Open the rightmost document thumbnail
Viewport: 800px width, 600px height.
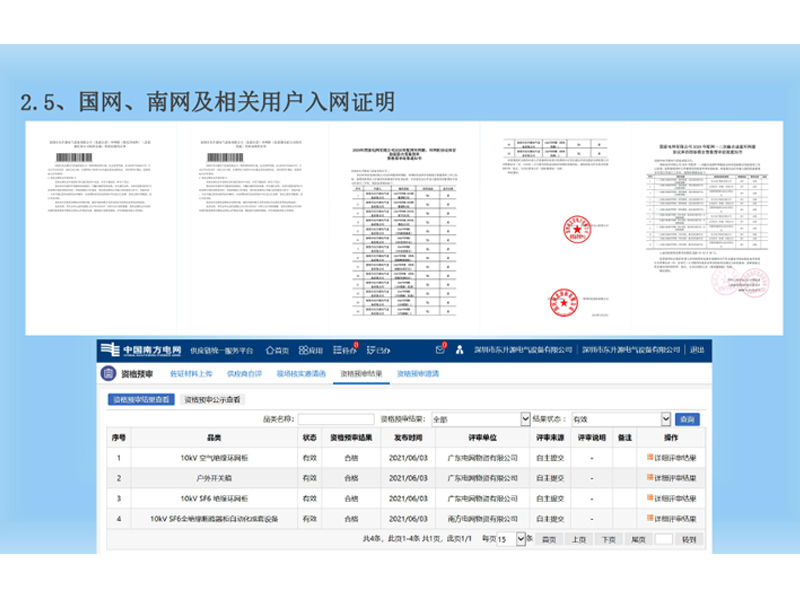point(707,228)
